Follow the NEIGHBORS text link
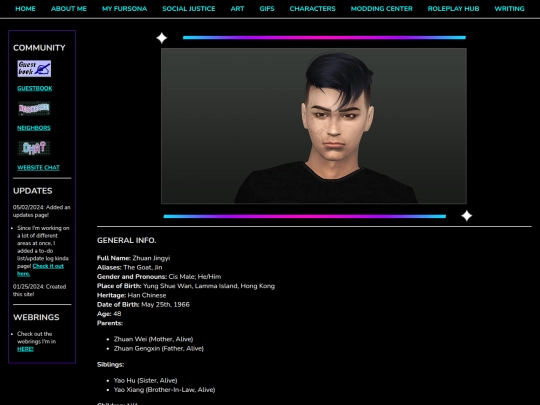The height and width of the screenshot is (405, 540). 34,128
